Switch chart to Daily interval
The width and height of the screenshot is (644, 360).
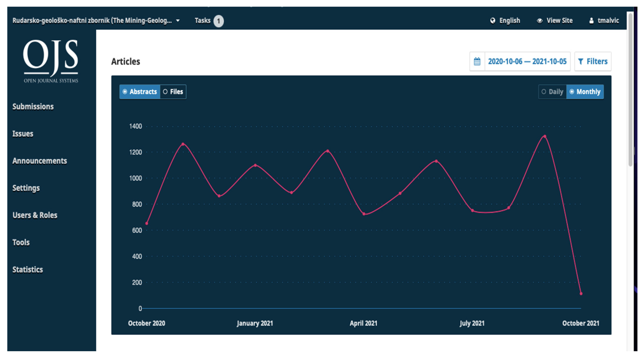[552, 92]
